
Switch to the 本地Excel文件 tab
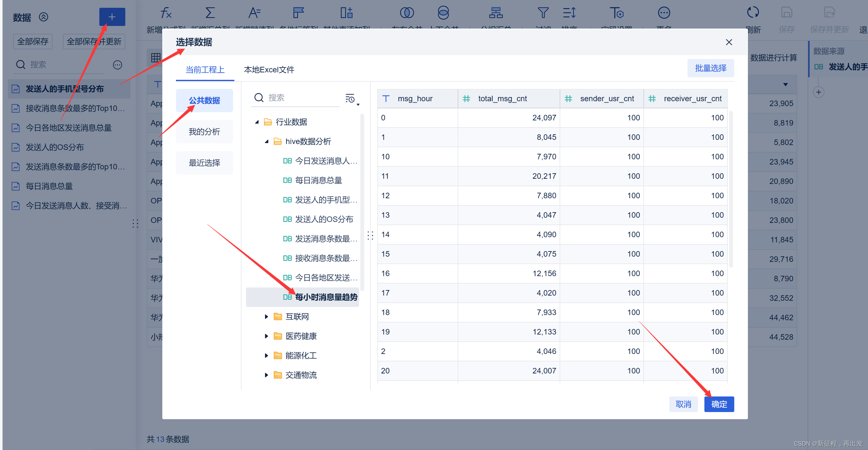coord(269,70)
